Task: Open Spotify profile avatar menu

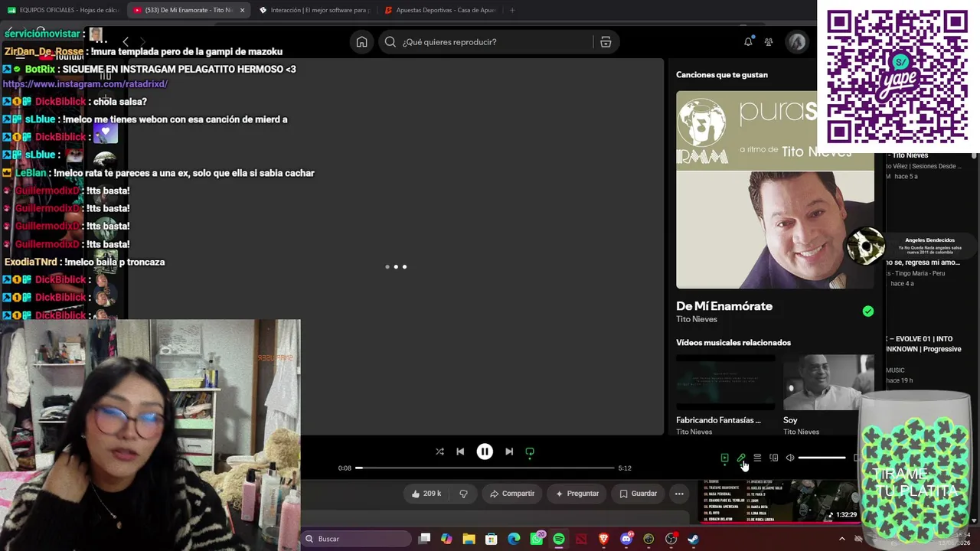Action: click(797, 42)
